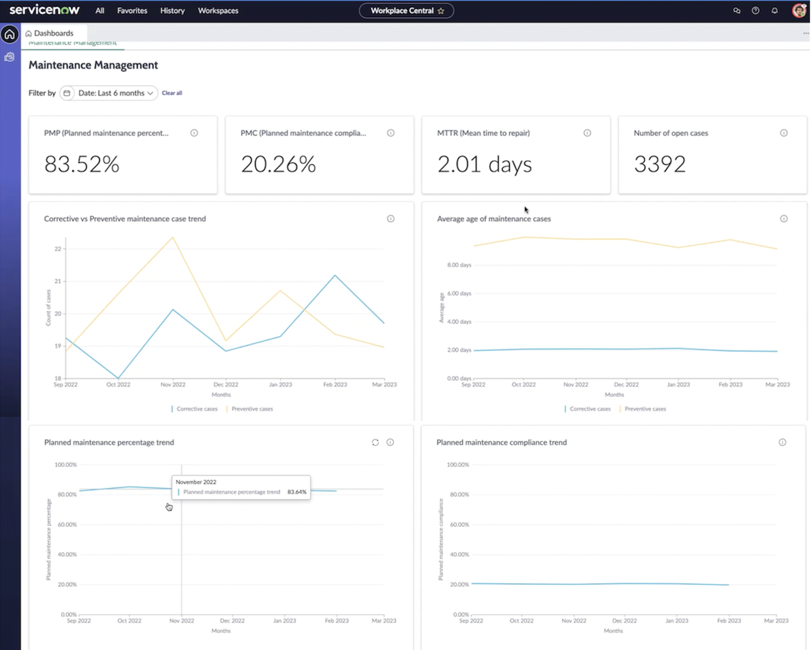Click the home icon in left sidebar
Viewport: 812px width, 650px height.
click(x=10, y=35)
